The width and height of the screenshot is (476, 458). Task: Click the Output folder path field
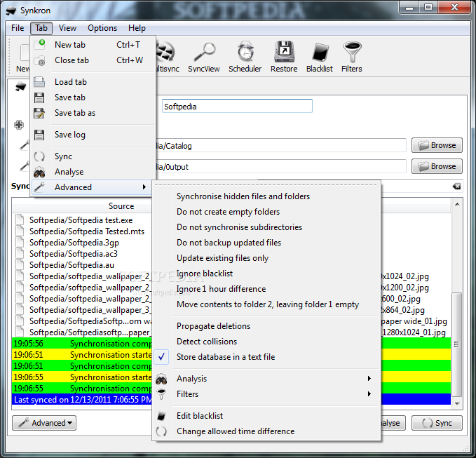pyautogui.click(x=280, y=166)
